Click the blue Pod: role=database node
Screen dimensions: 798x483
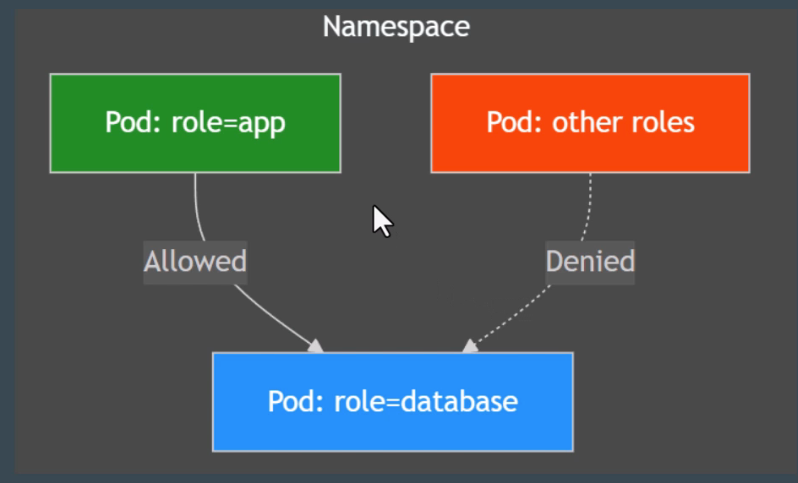[392, 401]
